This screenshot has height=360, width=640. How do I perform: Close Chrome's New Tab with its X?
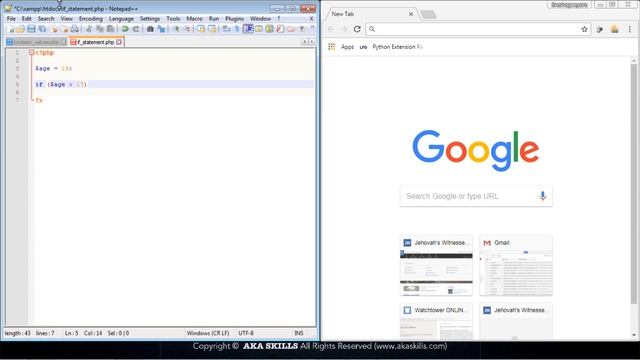click(411, 14)
